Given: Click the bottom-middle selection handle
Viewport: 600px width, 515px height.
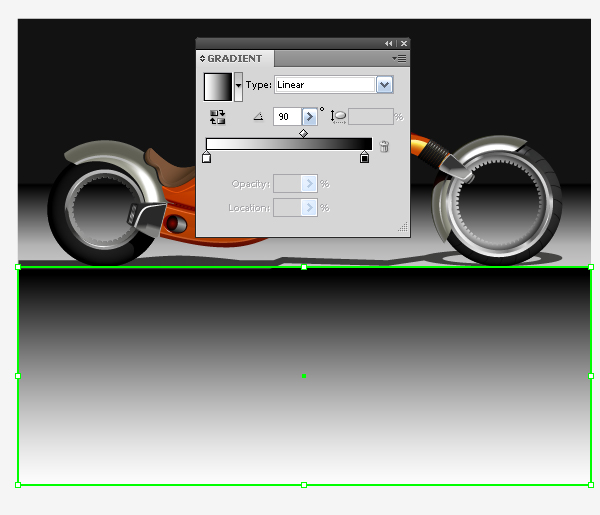Looking at the screenshot, I should (304, 485).
